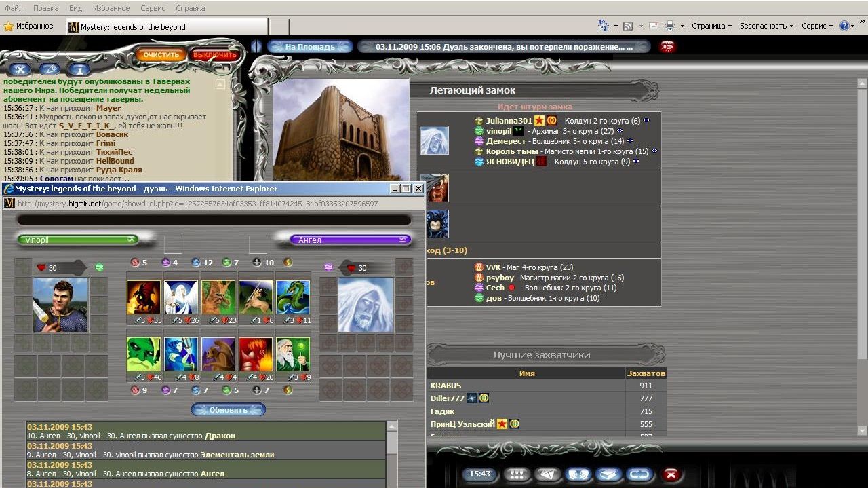Click the Diller777 leaderboard entry
868x488 pixels.
pyautogui.click(x=448, y=398)
